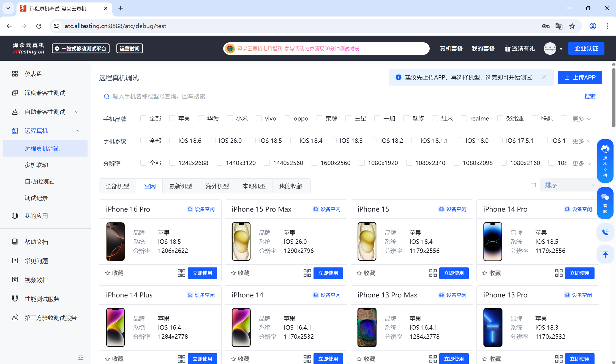Image resolution: width=616 pixels, height=364 pixels.
Task: Open the user avatar dropdown arrow
Action: (x=561, y=49)
